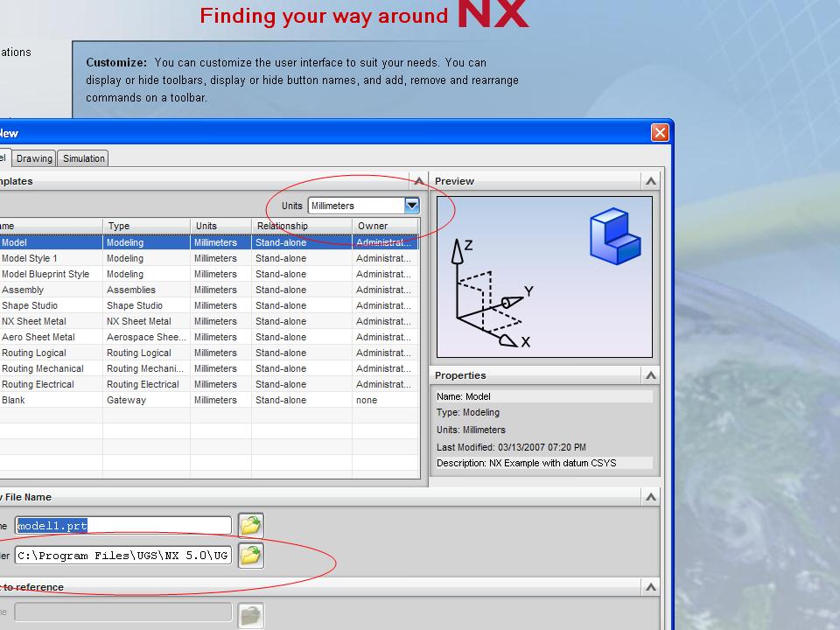This screenshot has height=630, width=840.
Task: Sort templates by Units column header
Action: tap(220, 226)
